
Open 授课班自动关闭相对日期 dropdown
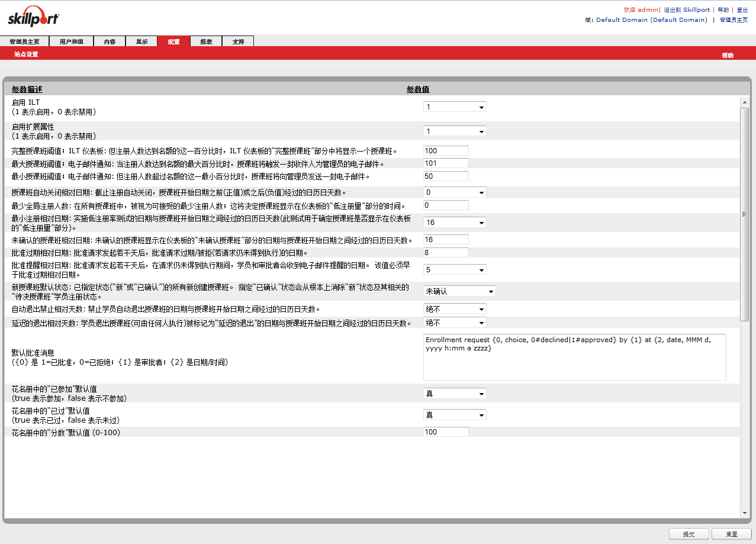(x=455, y=192)
